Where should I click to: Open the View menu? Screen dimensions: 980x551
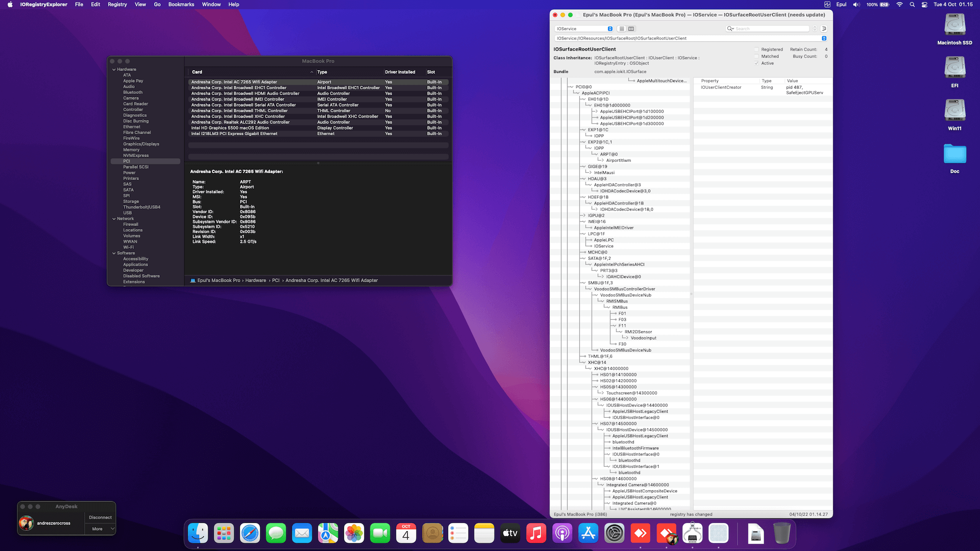coord(140,5)
